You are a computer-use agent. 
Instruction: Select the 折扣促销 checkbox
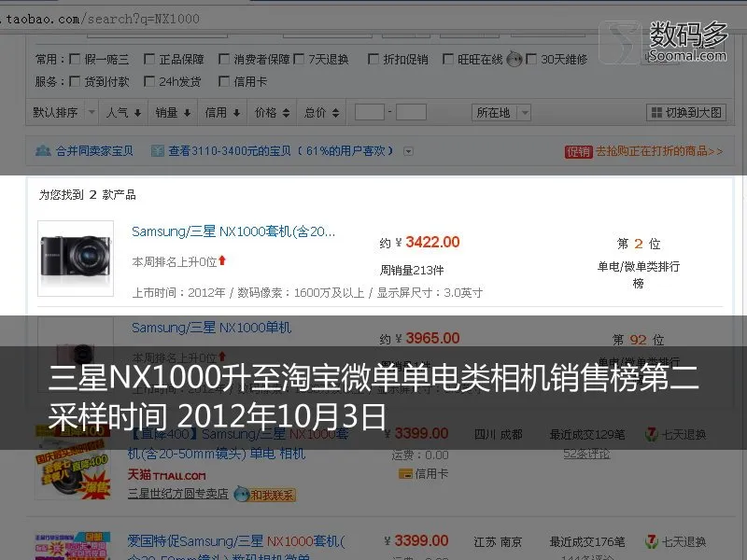point(373,59)
